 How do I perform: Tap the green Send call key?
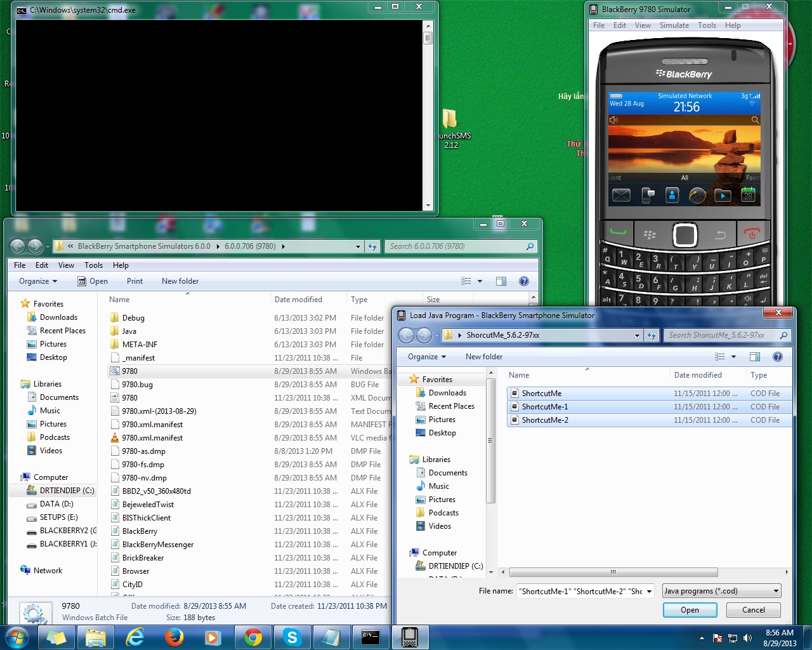(x=619, y=233)
